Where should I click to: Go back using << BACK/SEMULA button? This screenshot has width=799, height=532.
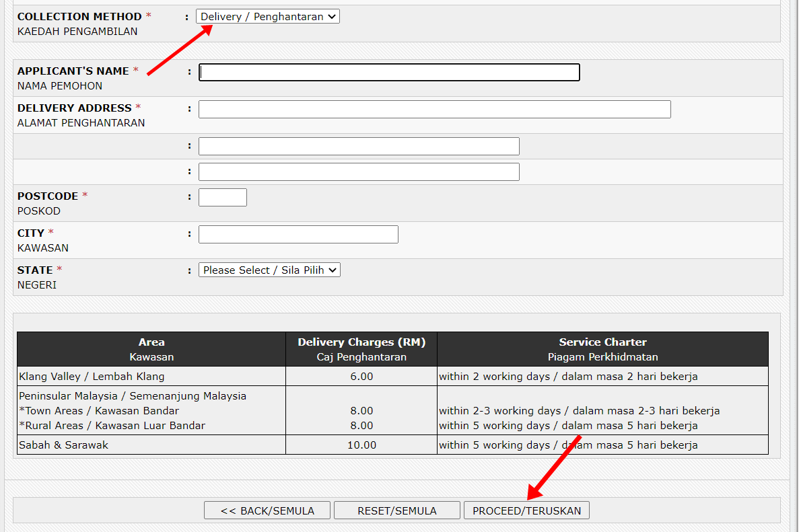pos(267,510)
